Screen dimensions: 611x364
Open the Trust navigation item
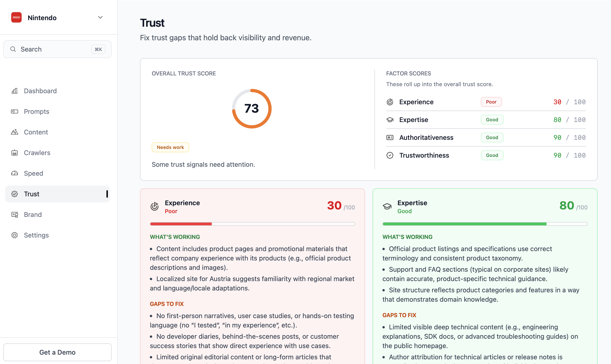point(32,194)
